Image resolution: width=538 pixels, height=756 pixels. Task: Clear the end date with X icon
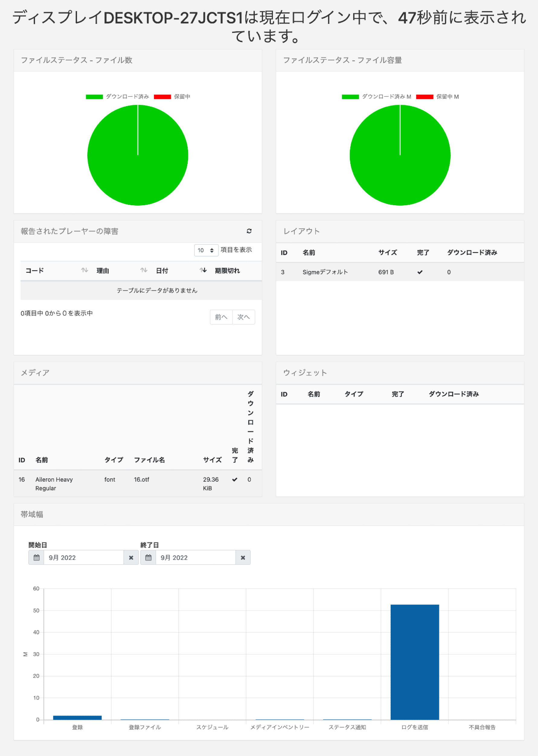(243, 557)
